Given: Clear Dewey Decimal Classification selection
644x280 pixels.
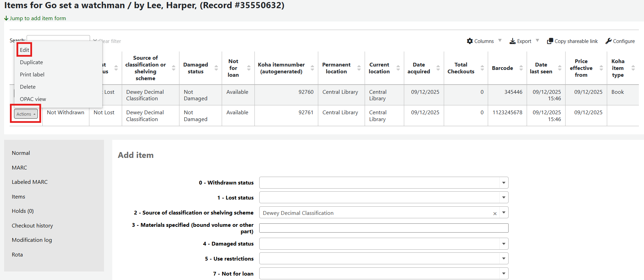Looking at the screenshot, I should [495, 213].
